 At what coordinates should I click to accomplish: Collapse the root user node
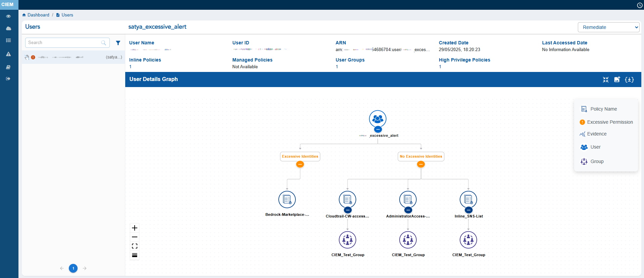(378, 129)
